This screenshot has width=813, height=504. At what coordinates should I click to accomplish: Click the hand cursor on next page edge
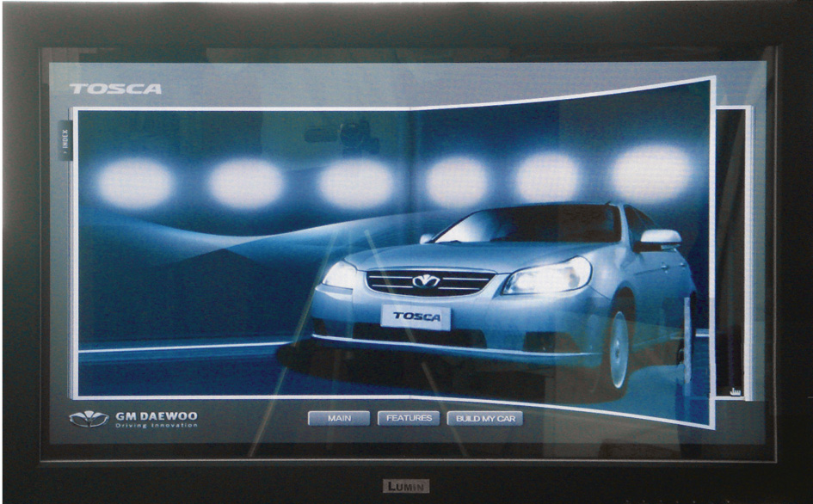coord(734,391)
